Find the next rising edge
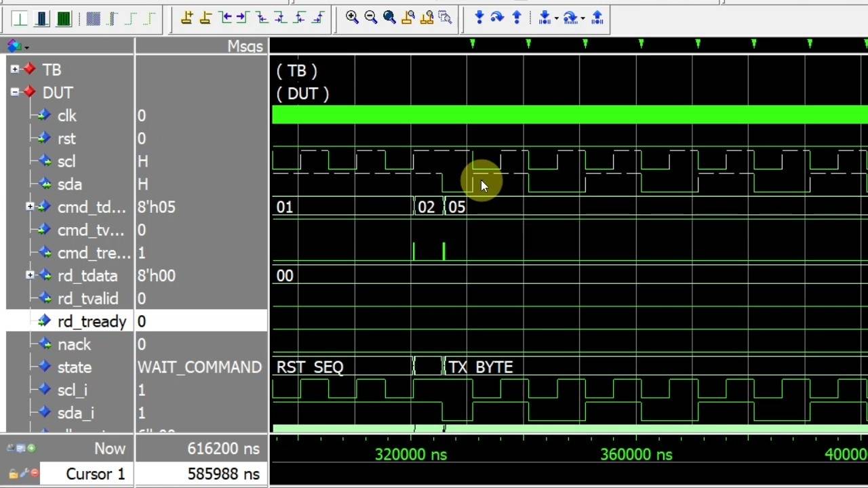Viewport: 868px width, 488px height. [x=317, y=18]
